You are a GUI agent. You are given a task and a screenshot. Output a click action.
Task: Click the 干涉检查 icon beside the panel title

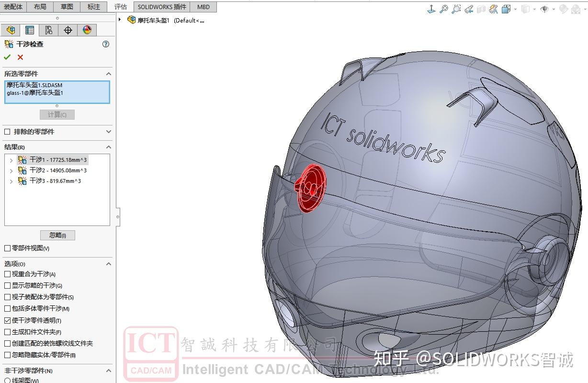click(x=8, y=44)
